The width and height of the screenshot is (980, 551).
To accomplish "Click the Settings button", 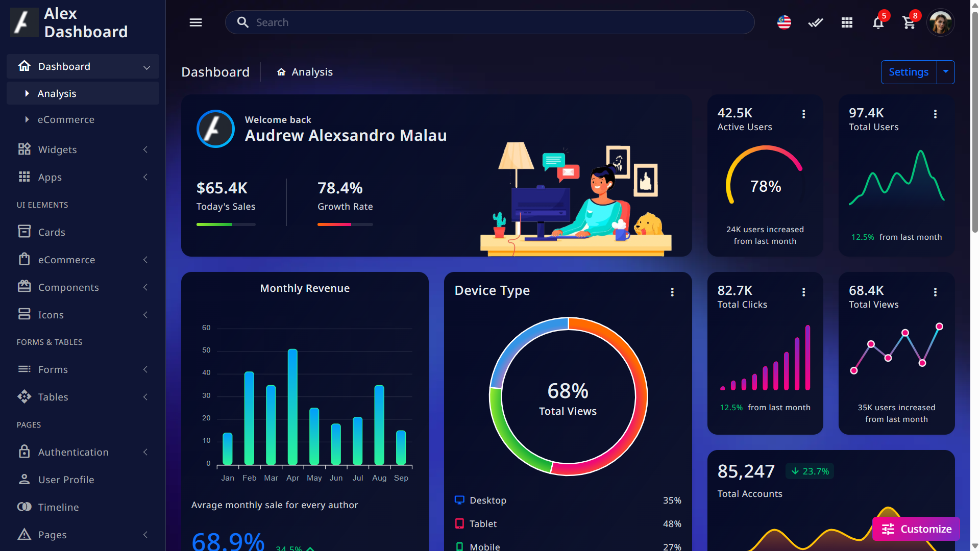I will (909, 72).
